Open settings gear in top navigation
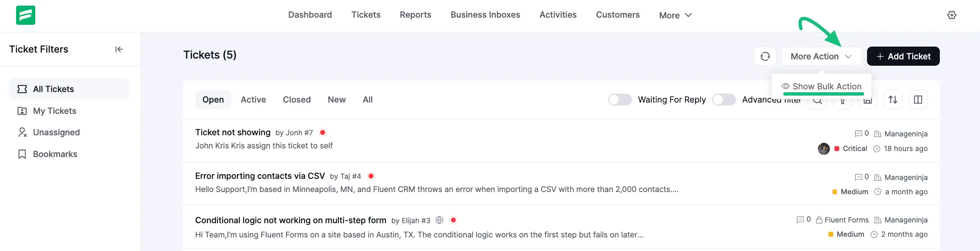The height and width of the screenshot is (251, 980). [951, 15]
